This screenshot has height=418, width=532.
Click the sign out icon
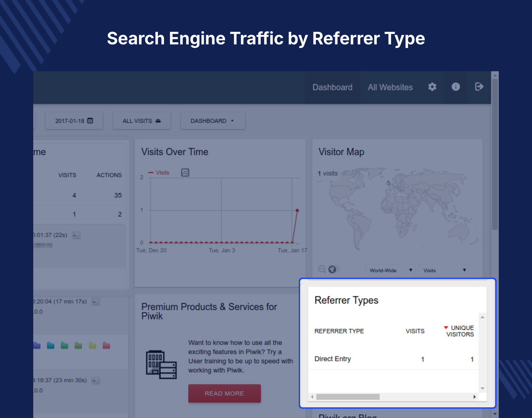coord(479,87)
